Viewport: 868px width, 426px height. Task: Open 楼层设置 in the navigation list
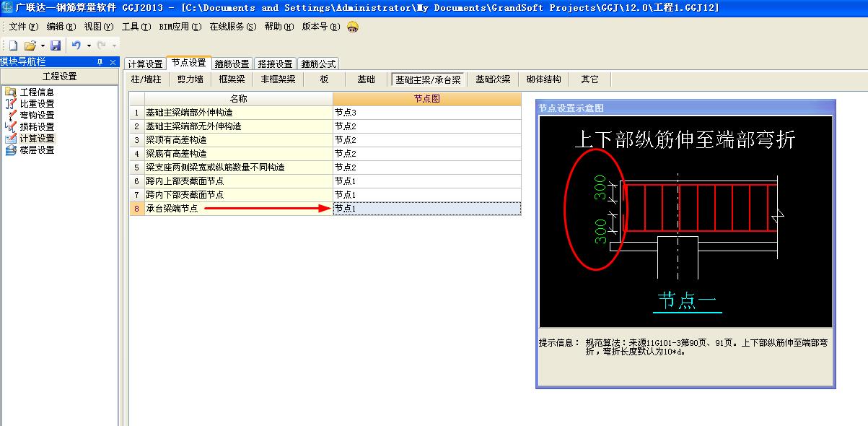pyautogui.click(x=37, y=150)
